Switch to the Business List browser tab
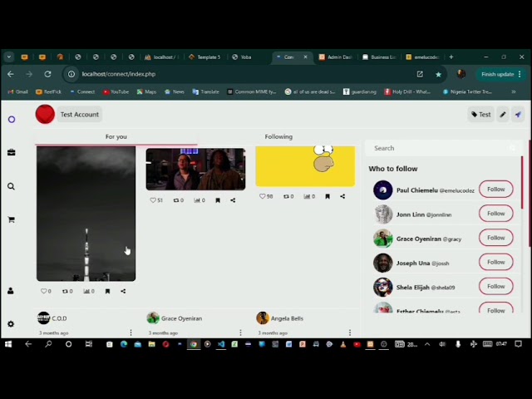Image resolution: width=532 pixels, height=399 pixels. click(x=379, y=57)
